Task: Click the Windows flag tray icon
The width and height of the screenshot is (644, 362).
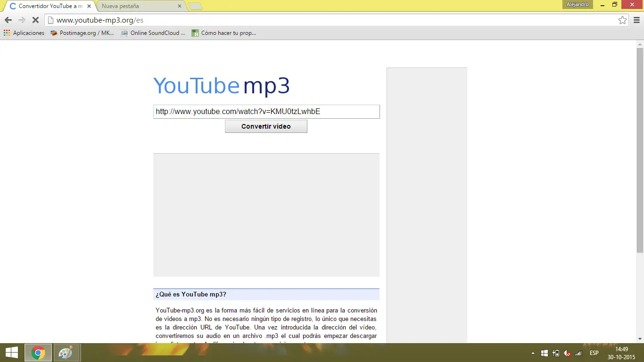Action: 545,353
